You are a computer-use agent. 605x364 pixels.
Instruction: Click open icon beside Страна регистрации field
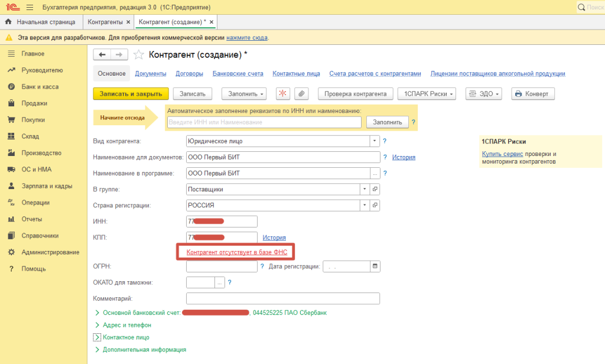375,206
